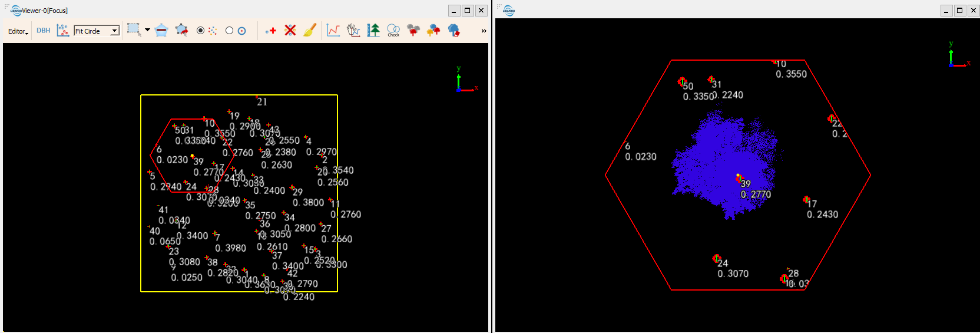
Task: Click the subtract selection polygon icon
Action: click(x=161, y=31)
